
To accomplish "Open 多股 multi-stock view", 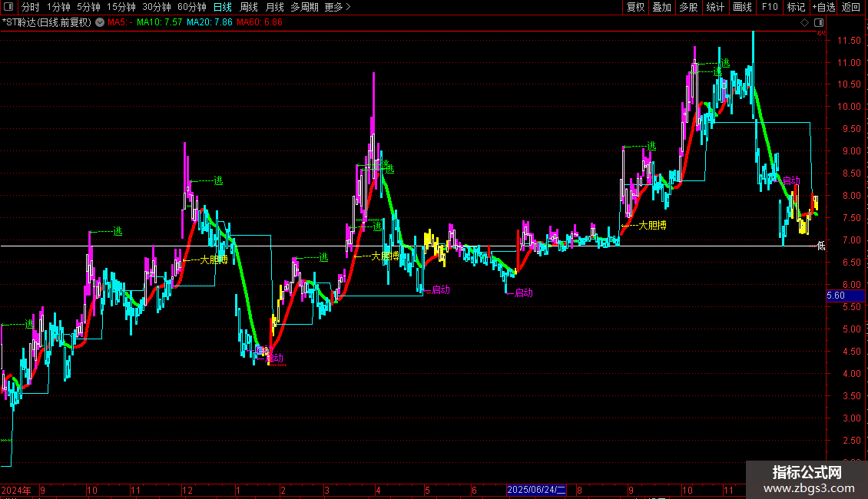I will pos(688,7).
